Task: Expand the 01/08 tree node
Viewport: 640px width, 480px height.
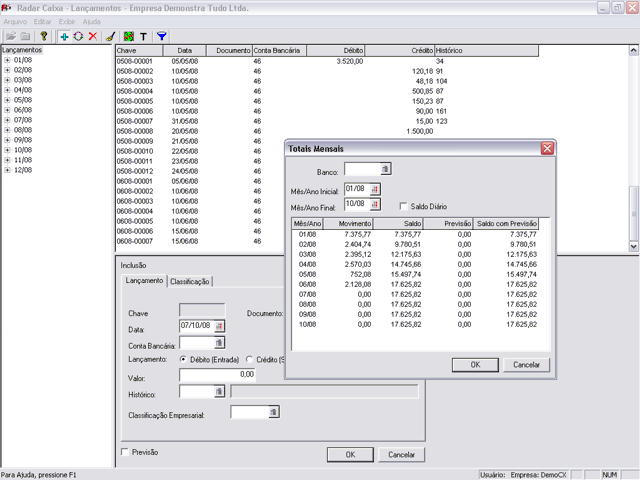Action: [7, 60]
